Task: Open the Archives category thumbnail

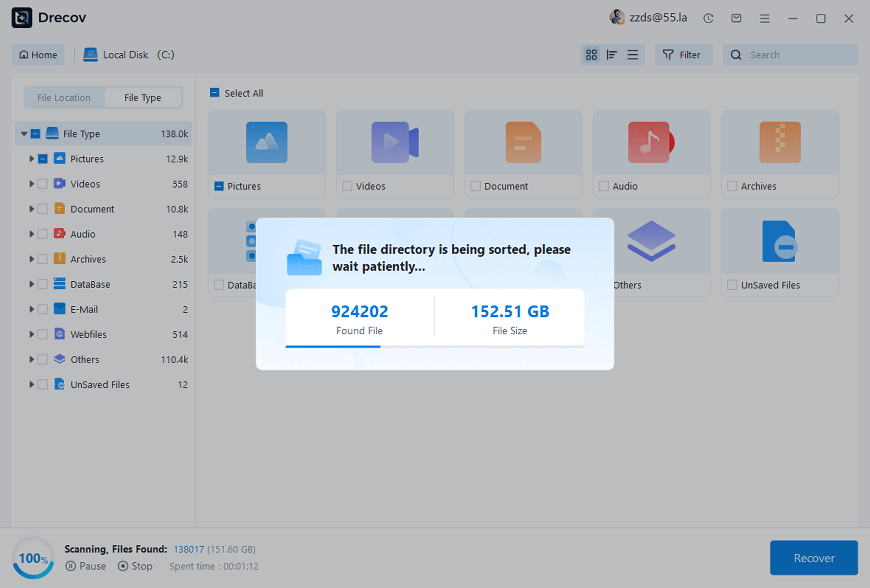Action: tap(780, 143)
